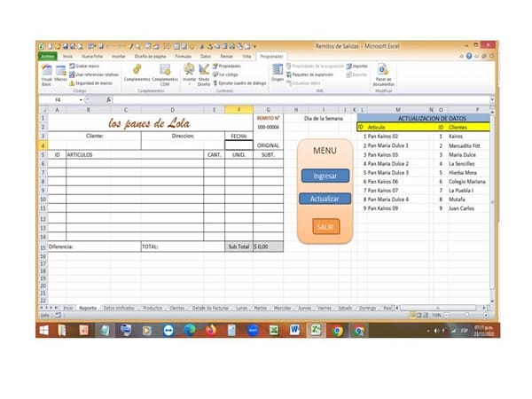
Task: Click the Sub Total value $ 0,00 cell
Action: (x=268, y=246)
